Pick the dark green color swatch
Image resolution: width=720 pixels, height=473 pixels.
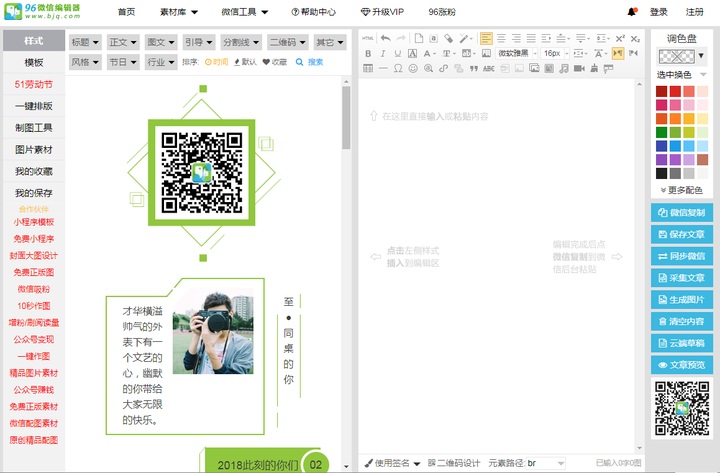point(661,132)
